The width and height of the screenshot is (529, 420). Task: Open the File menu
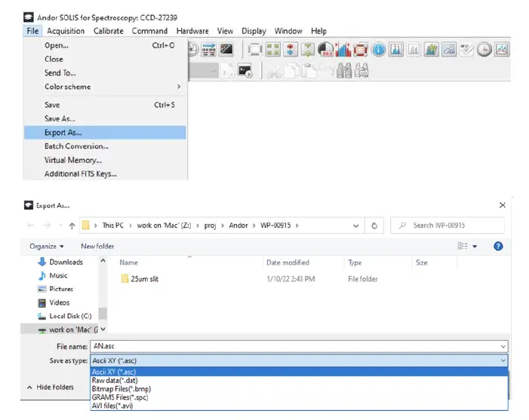[32, 31]
